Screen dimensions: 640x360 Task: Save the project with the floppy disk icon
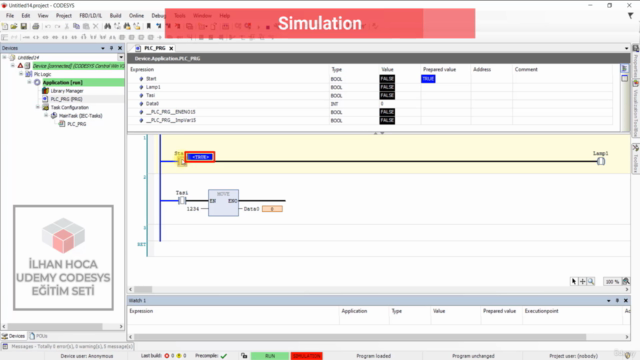24,27
